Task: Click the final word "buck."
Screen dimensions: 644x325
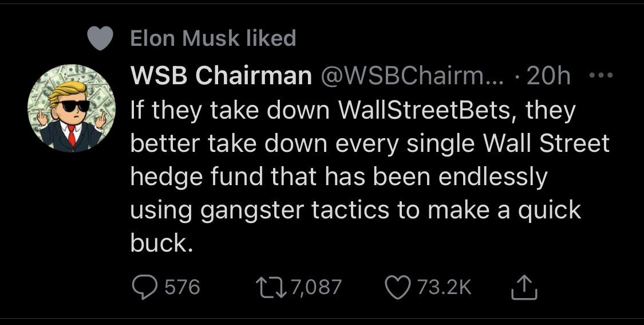Action: [159, 244]
